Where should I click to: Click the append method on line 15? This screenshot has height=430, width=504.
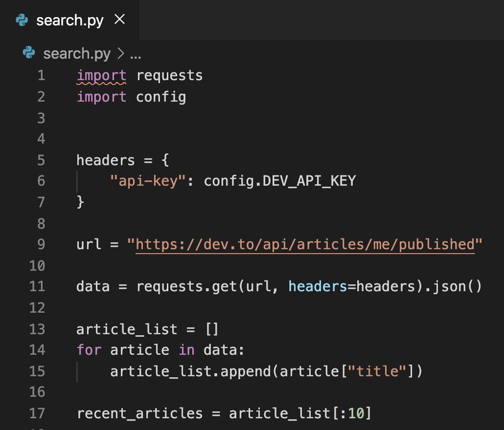(249, 371)
